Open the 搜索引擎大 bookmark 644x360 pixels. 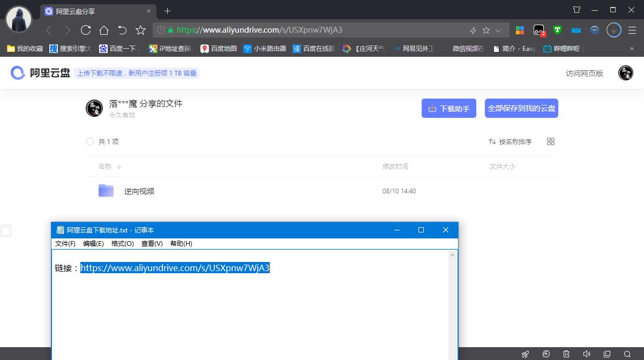click(x=70, y=48)
